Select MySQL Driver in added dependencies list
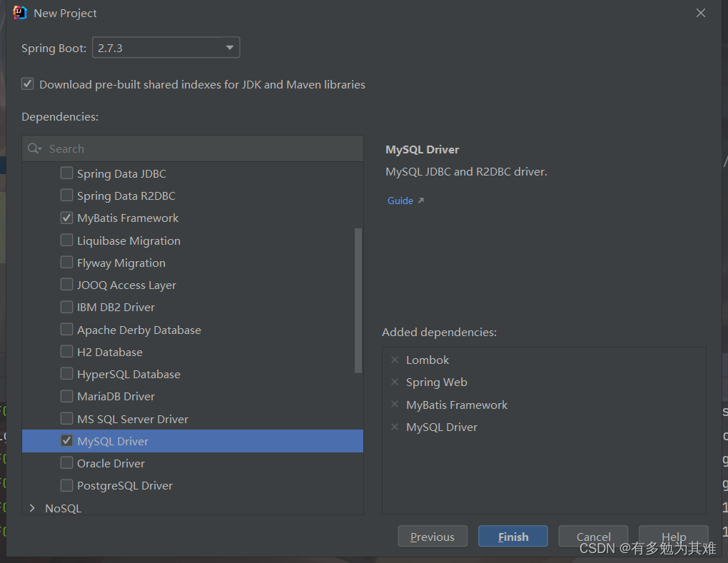The height and width of the screenshot is (563, 728). coord(442,427)
